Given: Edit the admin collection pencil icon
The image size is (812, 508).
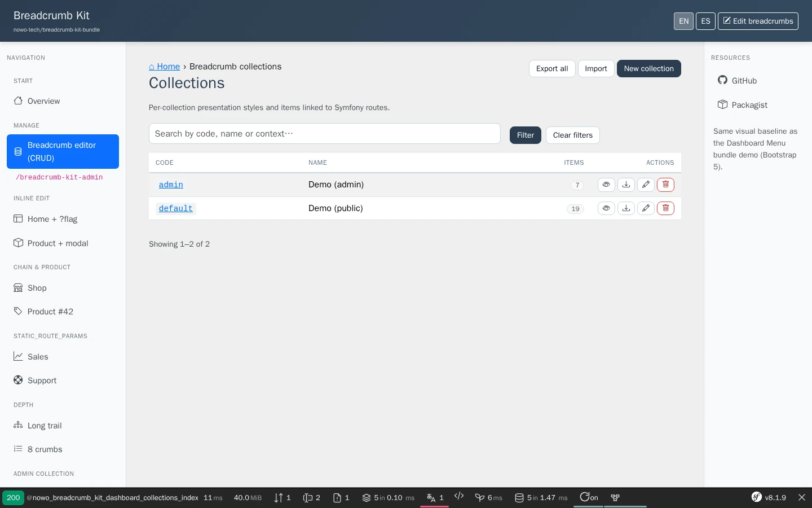Looking at the screenshot, I should (646, 185).
